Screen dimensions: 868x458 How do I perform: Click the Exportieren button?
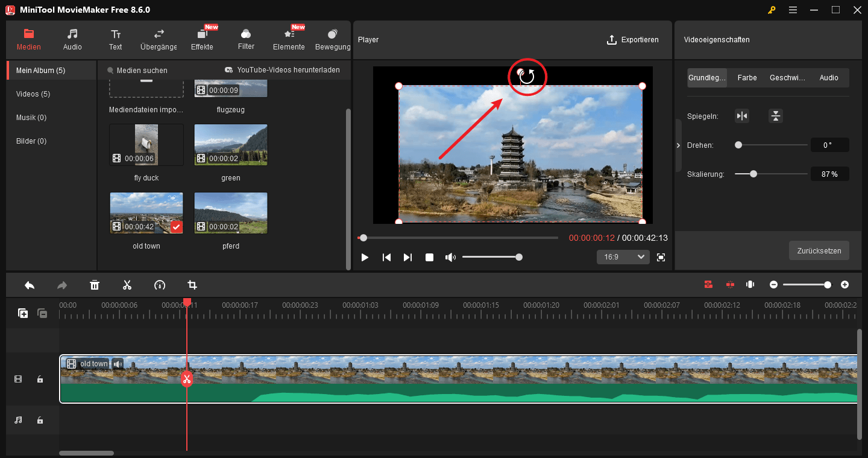(x=633, y=39)
